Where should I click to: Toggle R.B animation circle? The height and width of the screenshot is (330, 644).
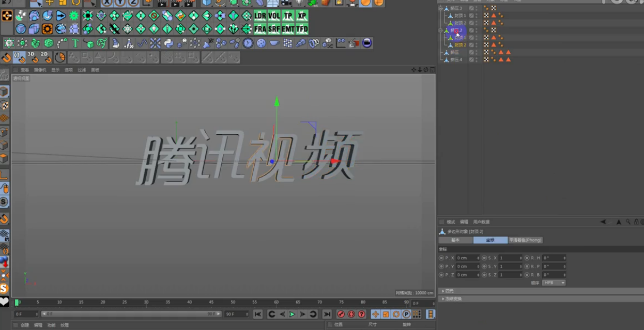click(527, 275)
